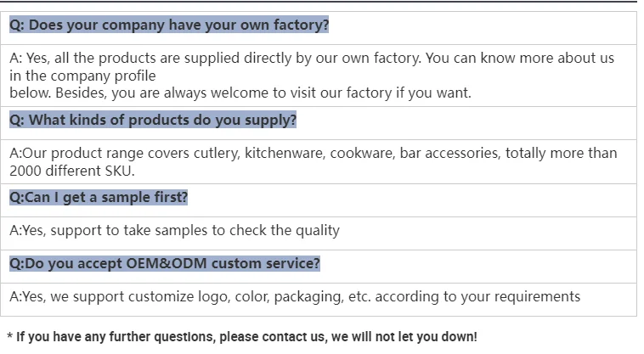The width and height of the screenshot is (644, 354).
Task: Click the "What kinds of products do you supply?" question
Action: click(153, 121)
